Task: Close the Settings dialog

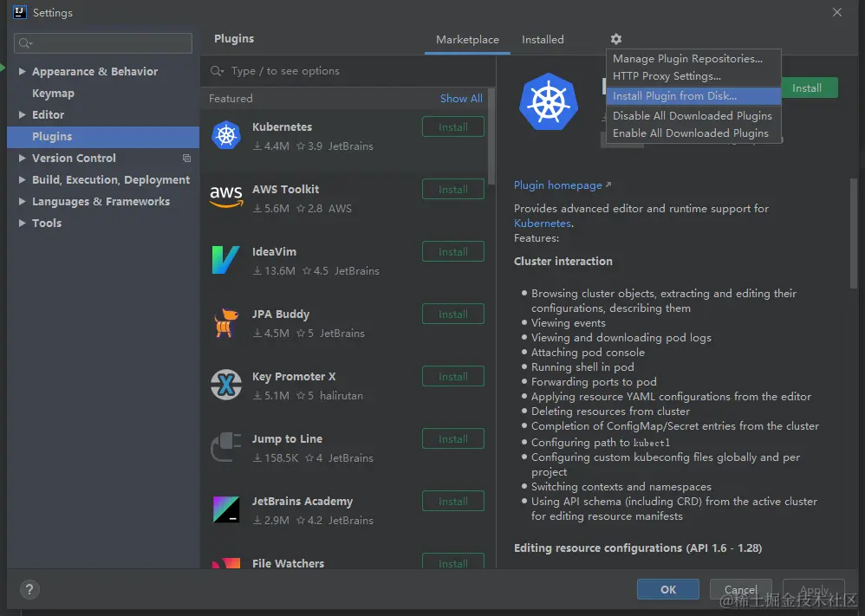Action: pyautogui.click(x=837, y=12)
